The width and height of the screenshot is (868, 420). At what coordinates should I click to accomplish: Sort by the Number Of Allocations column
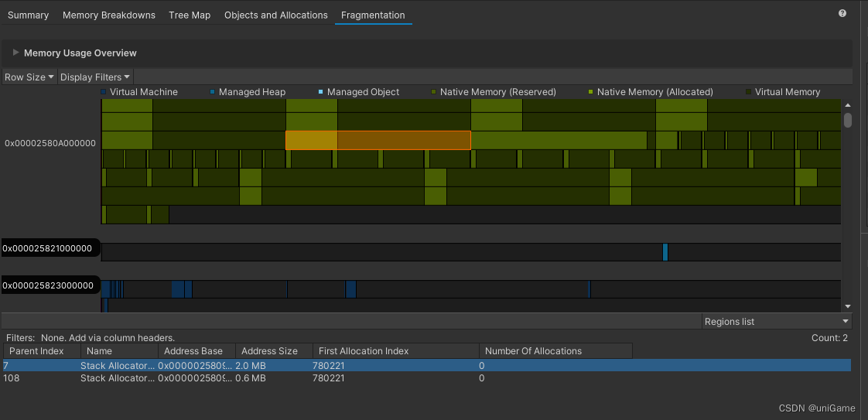point(533,351)
